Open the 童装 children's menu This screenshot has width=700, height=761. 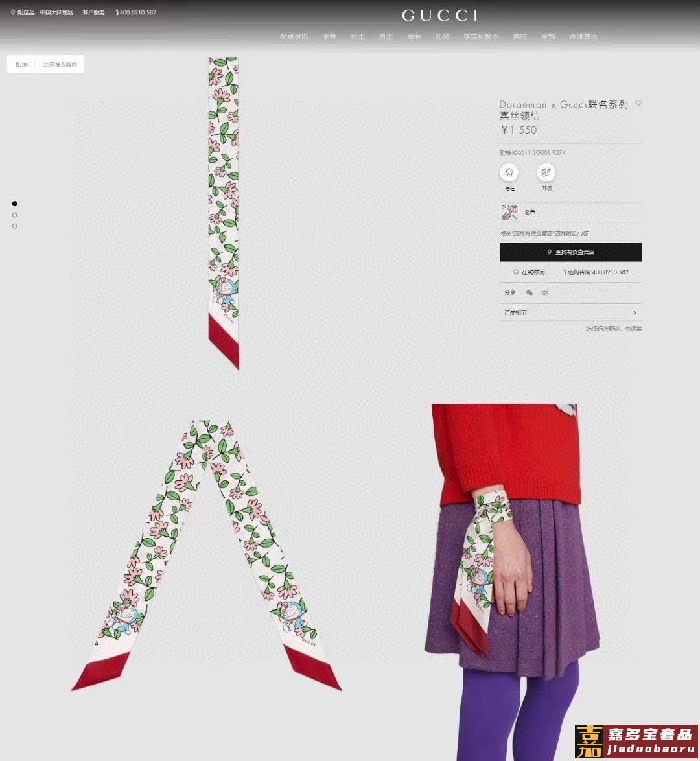[414, 36]
